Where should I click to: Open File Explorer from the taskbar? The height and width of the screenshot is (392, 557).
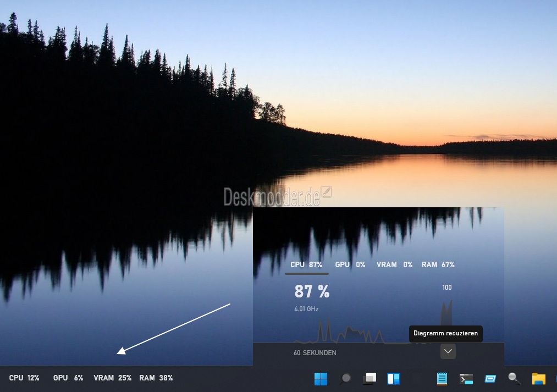pos(538,378)
